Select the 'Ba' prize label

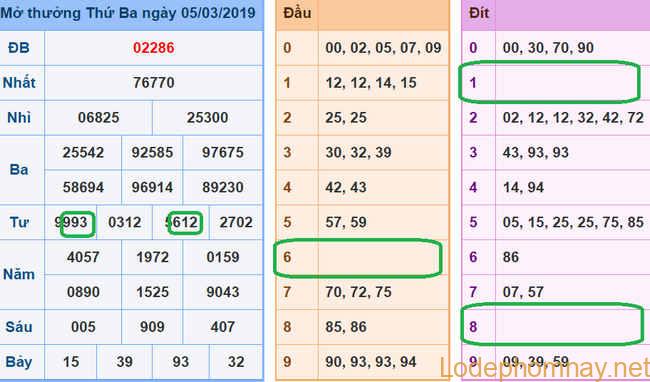coord(19,169)
